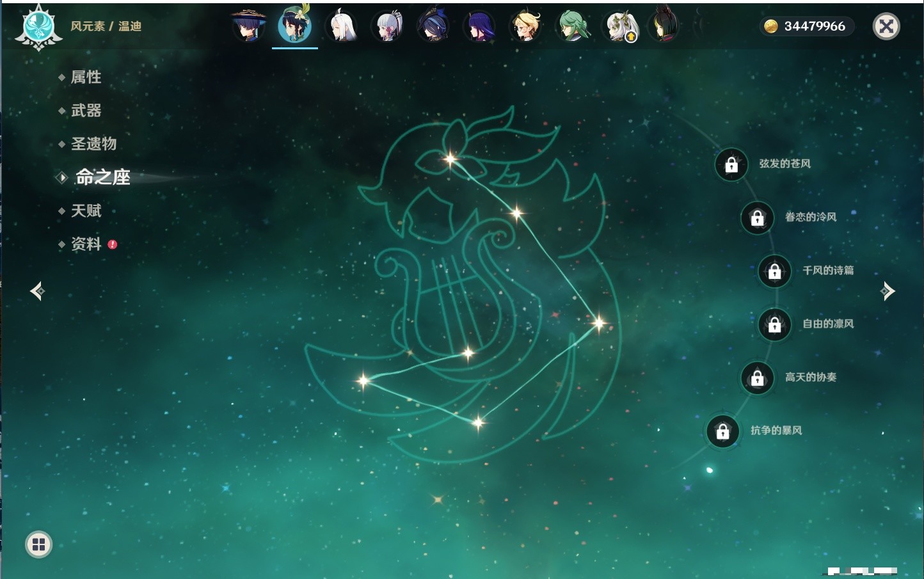This screenshot has width=924, height=579.
Task: View the 眷恋的泠风 constellation label
Action: pyautogui.click(x=811, y=217)
